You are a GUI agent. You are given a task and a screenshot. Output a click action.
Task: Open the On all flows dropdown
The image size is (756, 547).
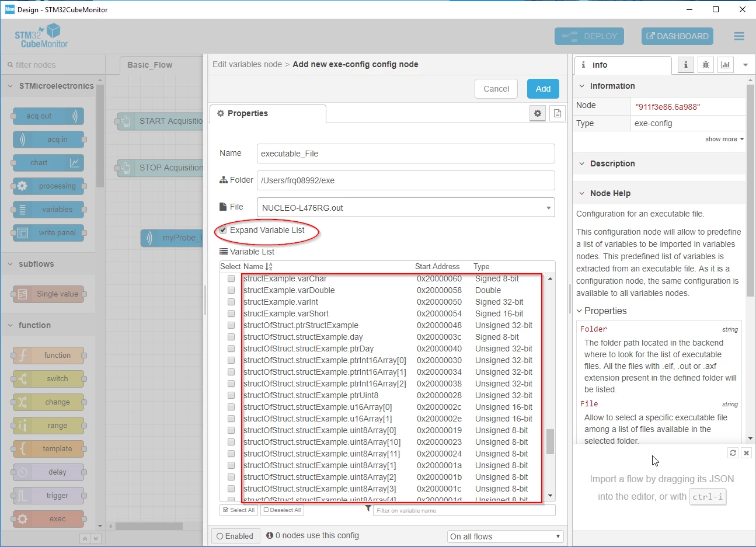[x=506, y=536]
